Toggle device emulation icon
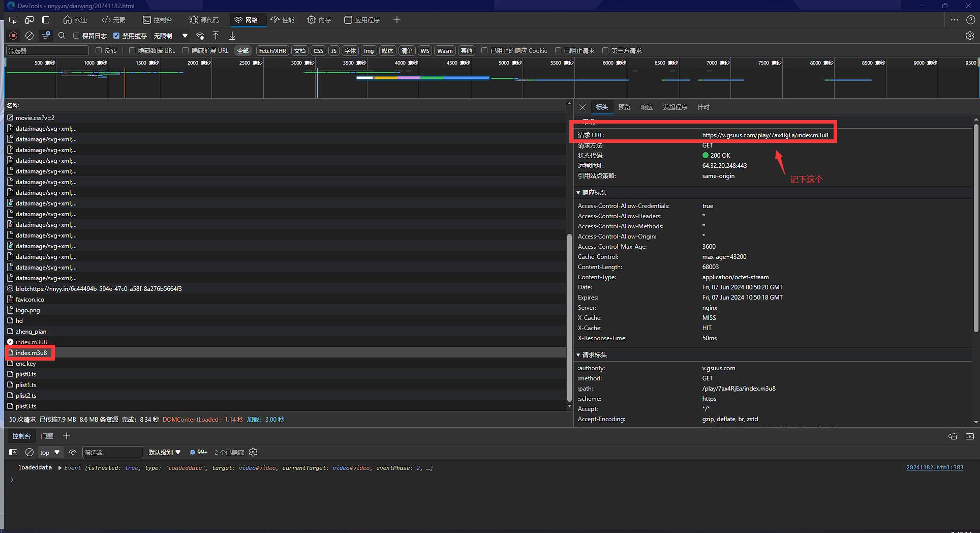This screenshot has height=533, width=980. [29, 20]
